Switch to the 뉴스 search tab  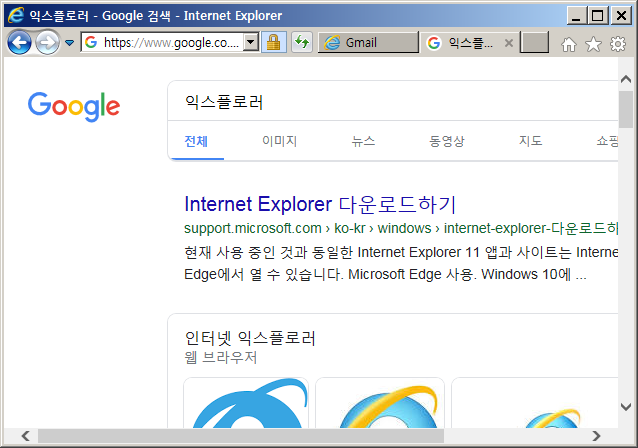(x=363, y=141)
